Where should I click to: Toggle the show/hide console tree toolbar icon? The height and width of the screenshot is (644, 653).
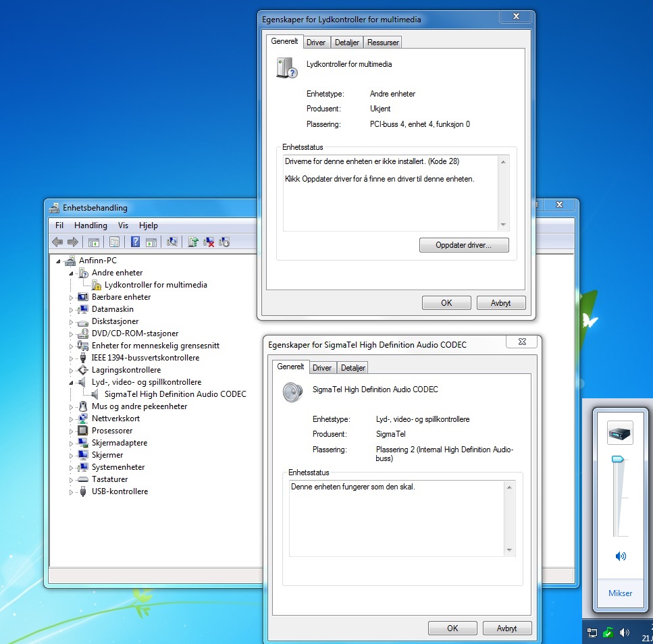point(94,242)
